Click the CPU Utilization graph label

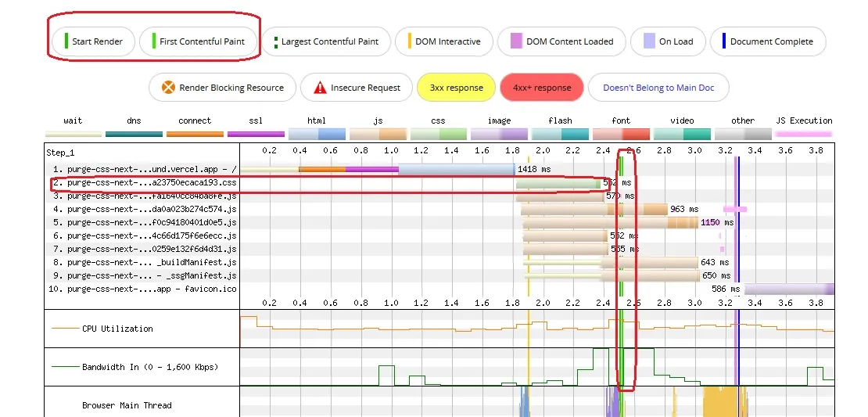(117, 329)
